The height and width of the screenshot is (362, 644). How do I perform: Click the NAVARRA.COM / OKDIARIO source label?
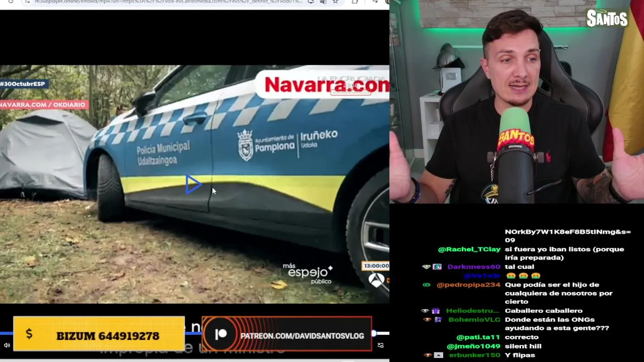(x=44, y=105)
